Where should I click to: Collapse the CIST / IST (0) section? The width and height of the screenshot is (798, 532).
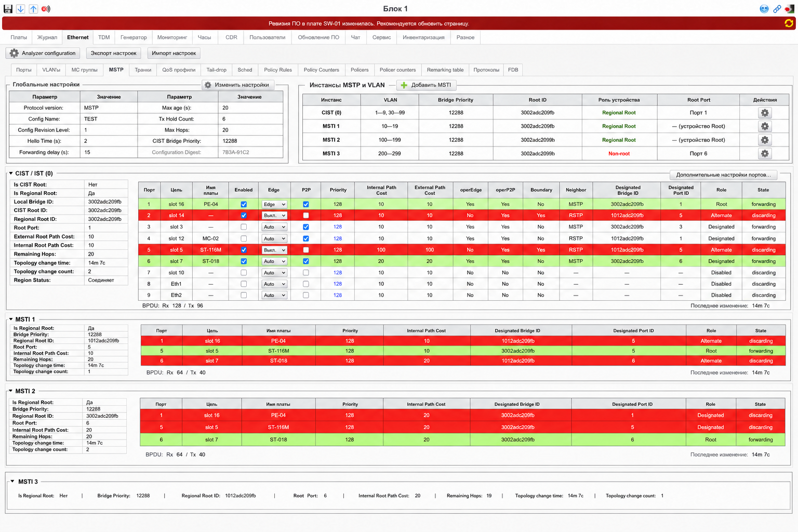[11, 174]
